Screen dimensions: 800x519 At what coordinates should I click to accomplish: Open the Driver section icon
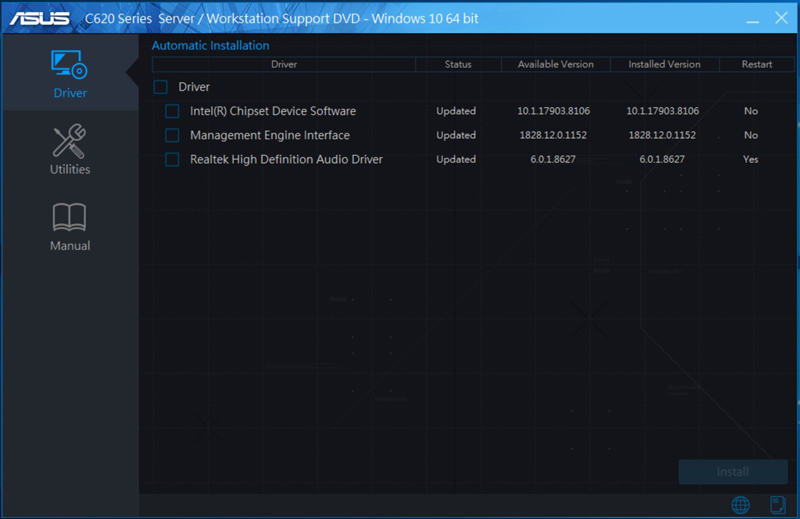(69, 66)
